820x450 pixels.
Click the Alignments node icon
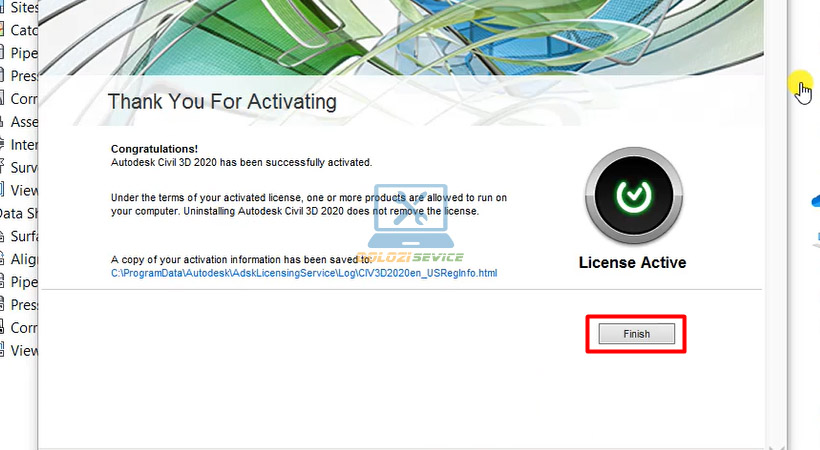pos(4,259)
